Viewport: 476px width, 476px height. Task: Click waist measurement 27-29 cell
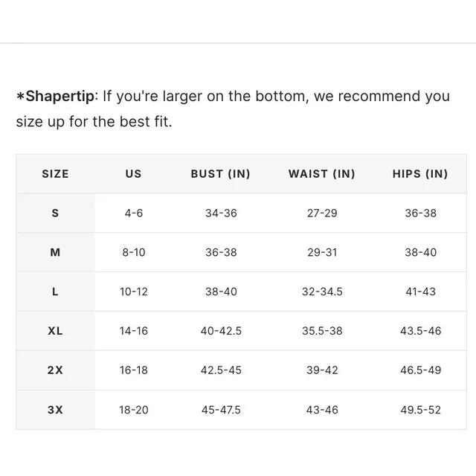pyautogui.click(x=322, y=213)
